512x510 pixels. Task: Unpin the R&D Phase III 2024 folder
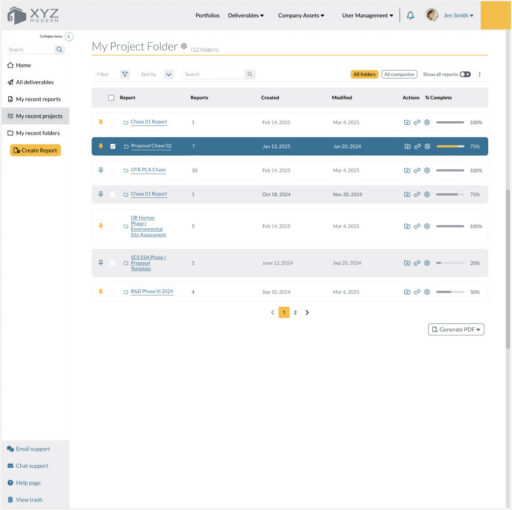(101, 292)
